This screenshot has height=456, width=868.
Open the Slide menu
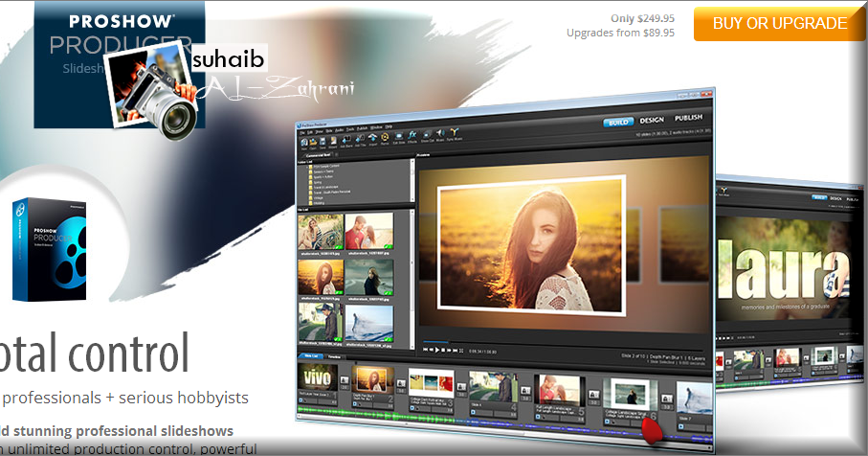point(329,130)
